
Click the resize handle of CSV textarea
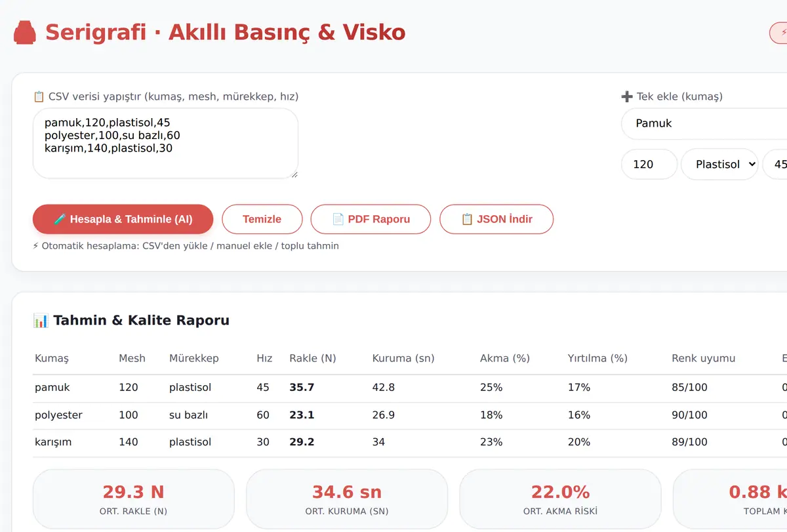(x=294, y=174)
